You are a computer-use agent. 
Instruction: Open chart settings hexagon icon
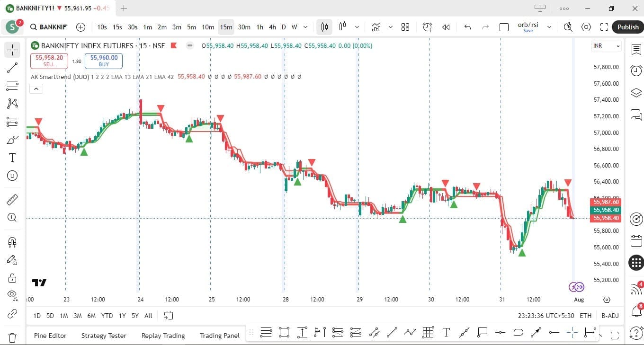pos(586,27)
